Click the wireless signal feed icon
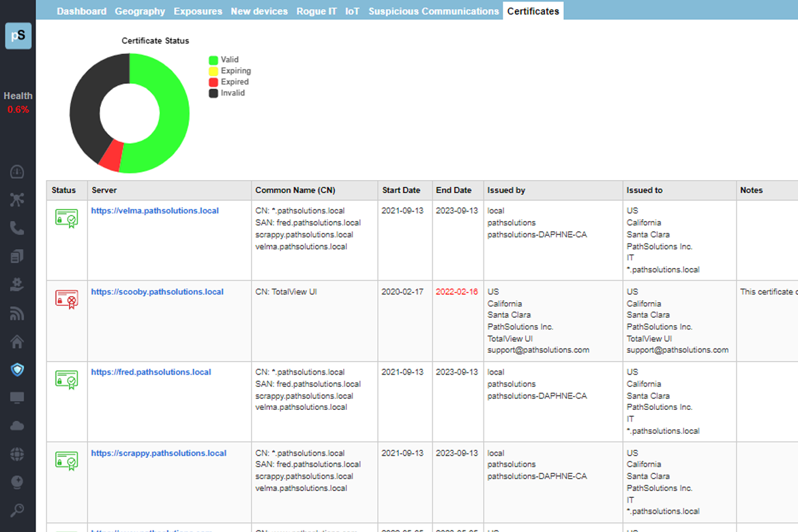798x532 pixels. [x=17, y=313]
